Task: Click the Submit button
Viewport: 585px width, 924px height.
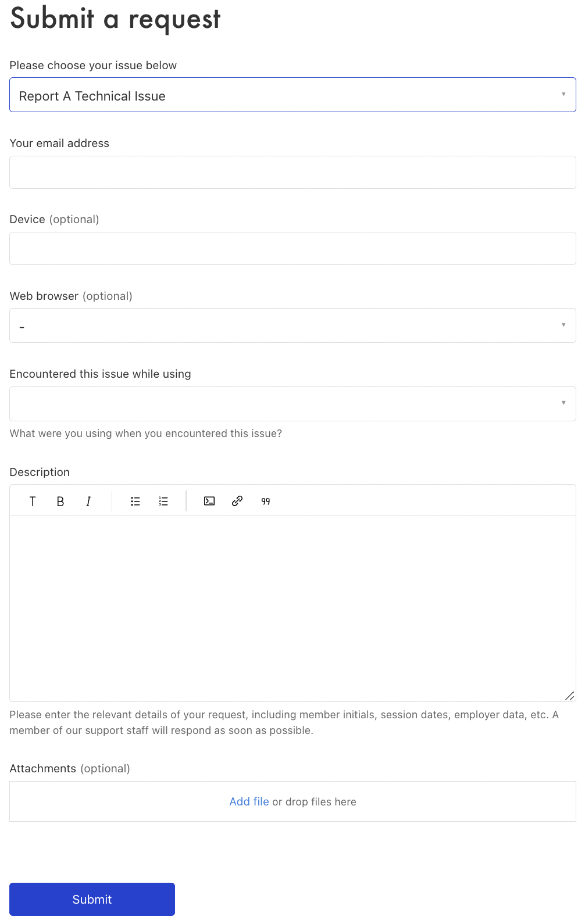Action: tap(92, 899)
